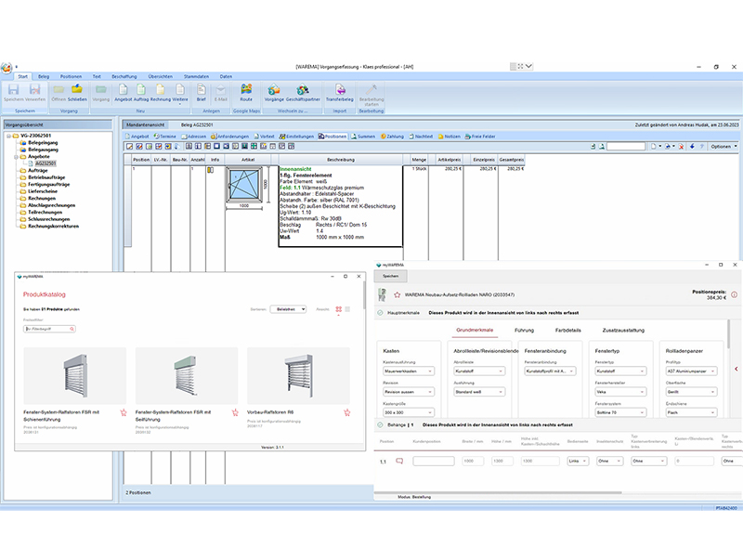Click the Speichern button in myWAREMA
This screenshot has height=560, width=743.
pyautogui.click(x=391, y=276)
